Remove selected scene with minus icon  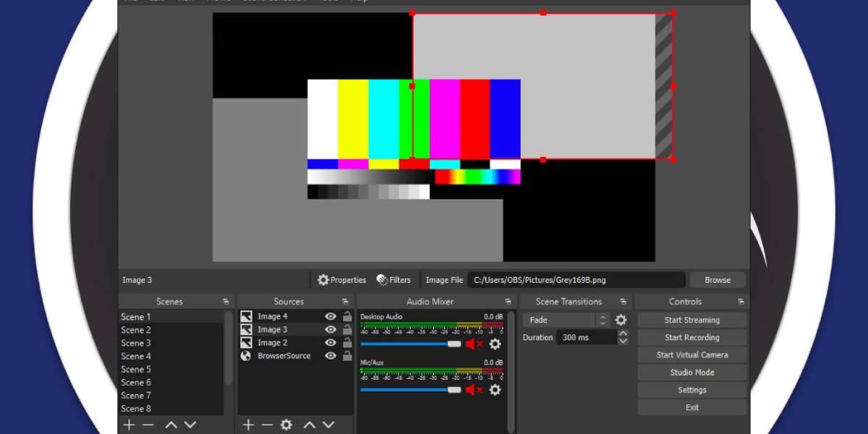click(x=148, y=425)
